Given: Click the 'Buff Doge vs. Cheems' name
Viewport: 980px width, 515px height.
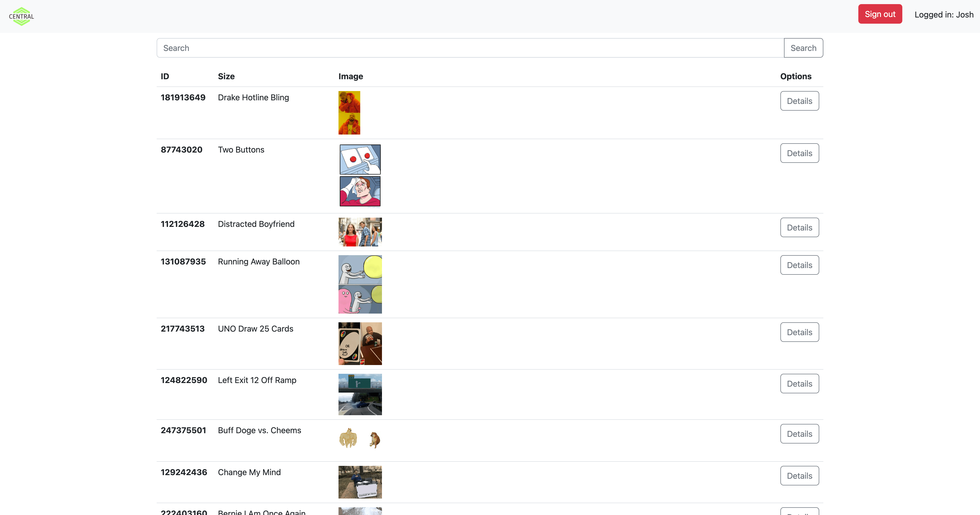Looking at the screenshot, I should (260, 430).
